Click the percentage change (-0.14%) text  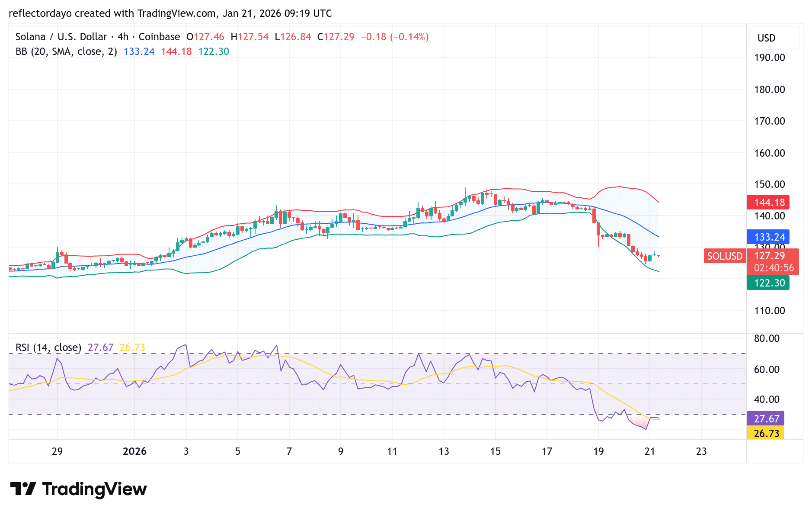click(408, 37)
